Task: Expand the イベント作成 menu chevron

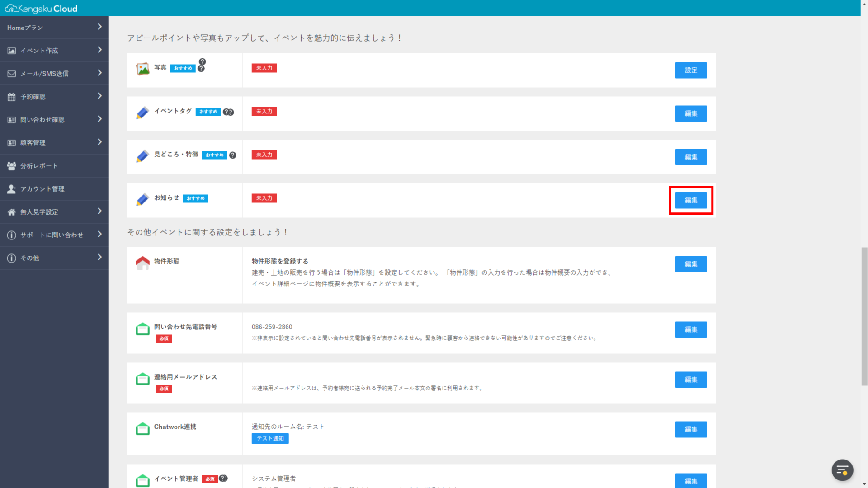Action: [x=99, y=50]
